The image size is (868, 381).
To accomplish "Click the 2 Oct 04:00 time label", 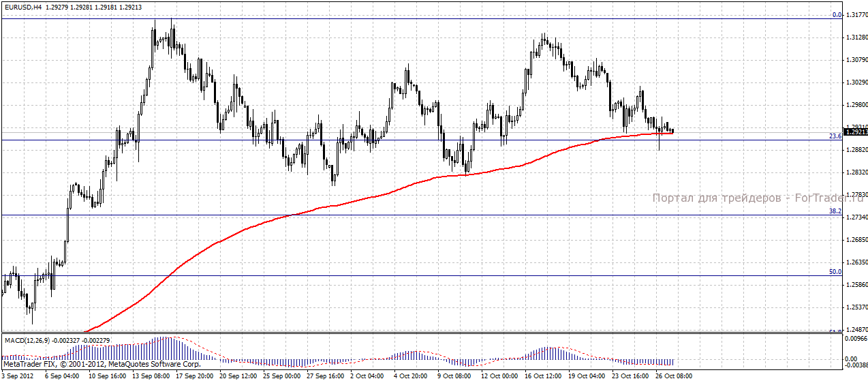I will point(369,376).
